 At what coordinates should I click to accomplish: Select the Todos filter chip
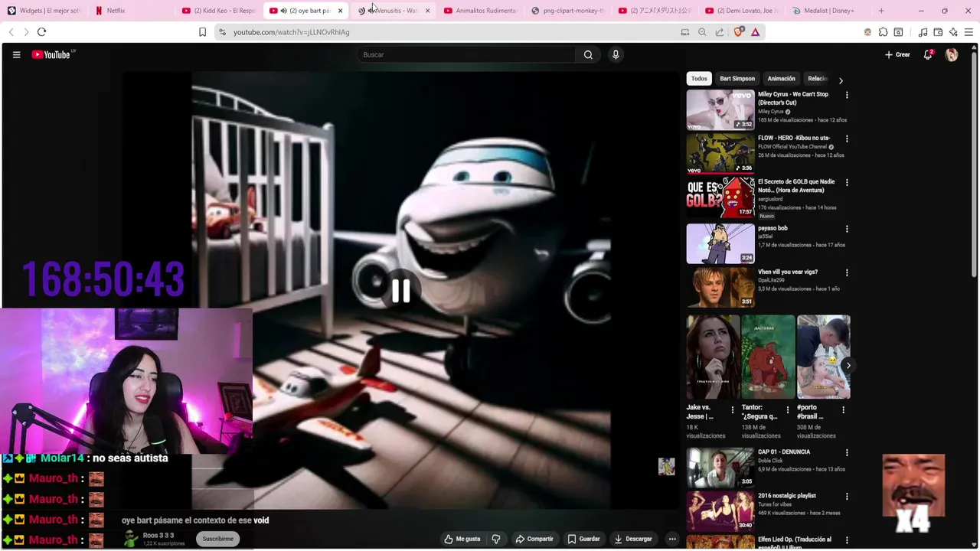point(699,79)
